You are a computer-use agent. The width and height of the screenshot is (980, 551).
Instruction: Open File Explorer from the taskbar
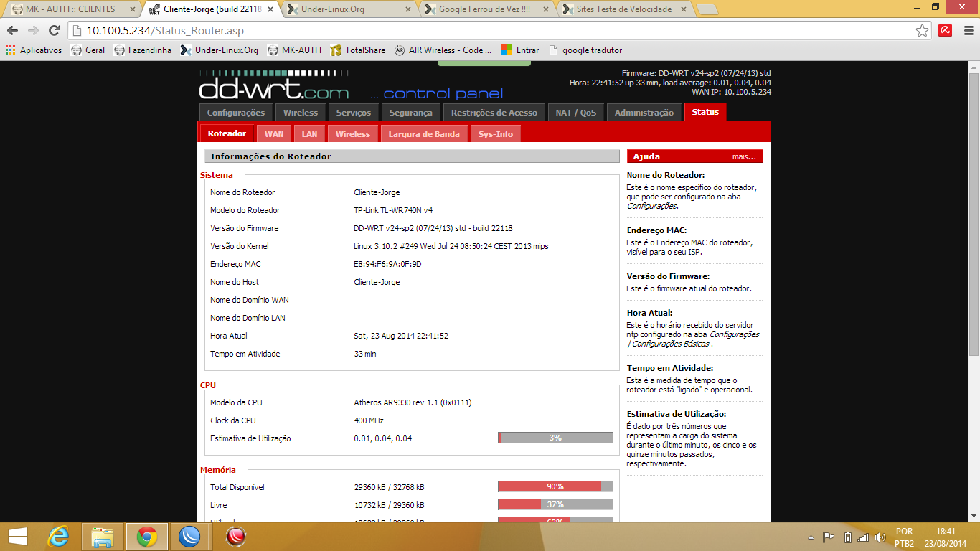pos(103,536)
